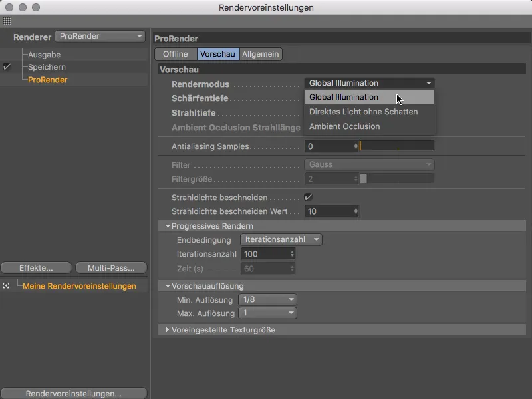Close the Rendervoreinstellungen window
This screenshot has width=532, height=399.
pos(9,7)
